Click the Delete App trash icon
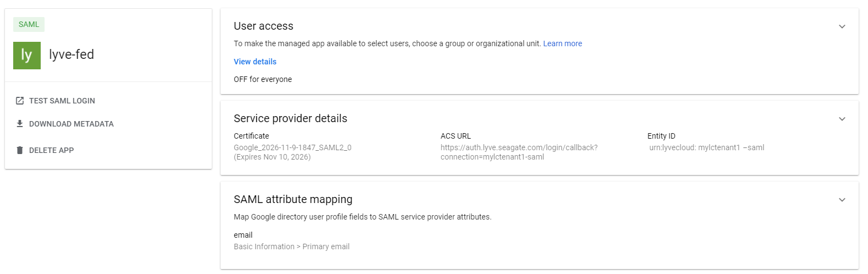The width and height of the screenshot is (868, 274). [20, 150]
